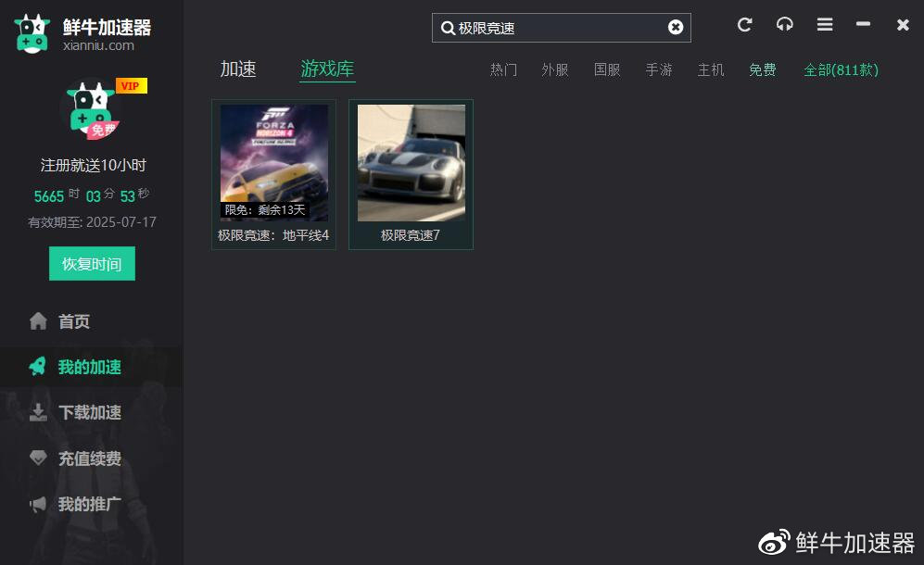This screenshot has height=565, width=924.
Task: Open the hamburger menu icon
Action: 825,24
